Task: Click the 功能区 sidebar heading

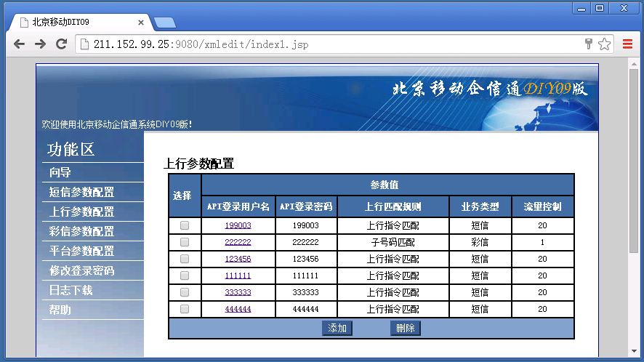Action: coord(71,150)
